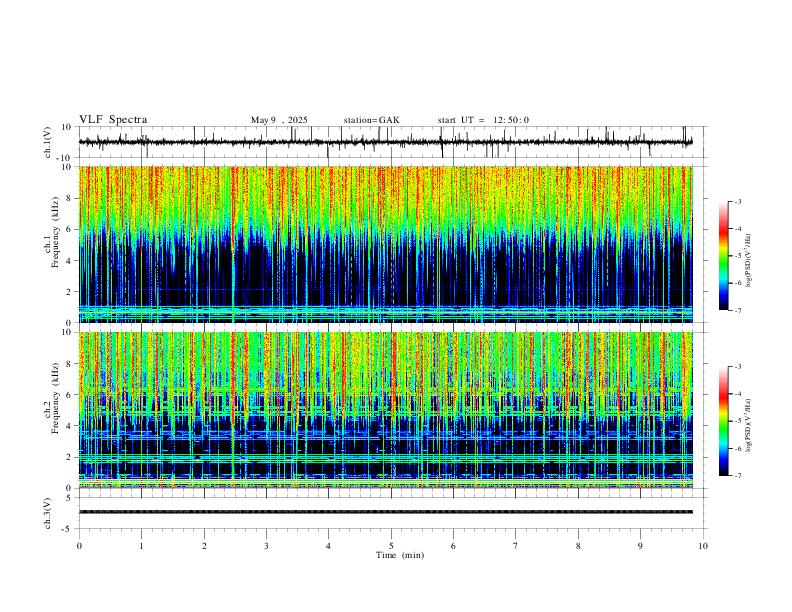Click the ch.2 "Frequency (kHz)" axis label
The height and width of the screenshot is (612, 792).
click(55, 398)
